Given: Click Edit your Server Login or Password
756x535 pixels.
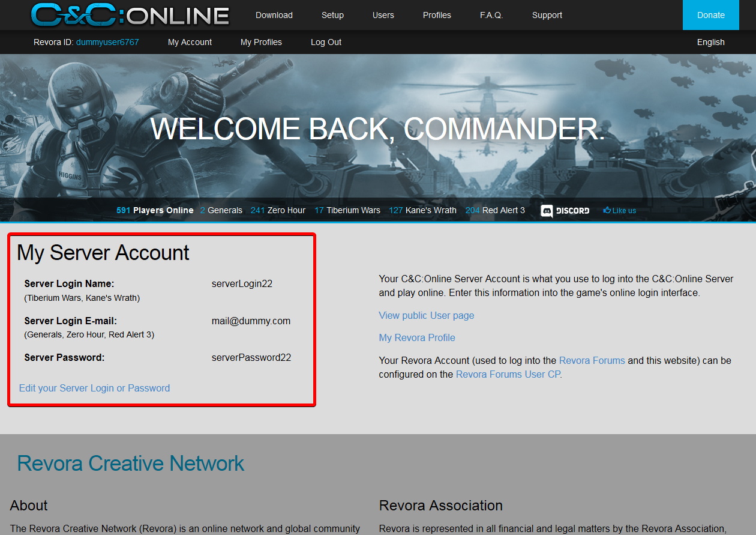Looking at the screenshot, I should point(94,388).
